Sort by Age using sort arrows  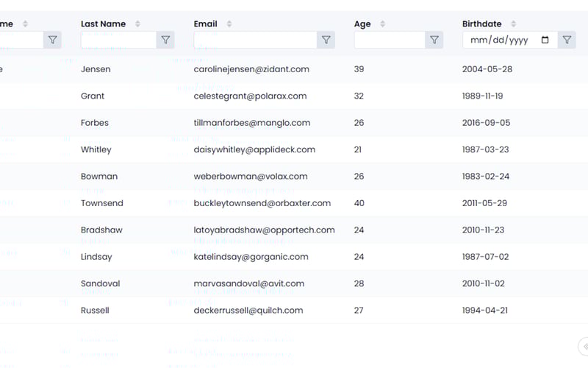coord(382,24)
